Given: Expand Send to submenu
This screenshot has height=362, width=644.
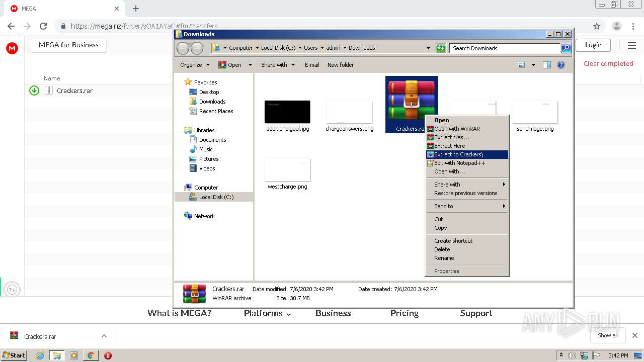Looking at the screenshot, I should pos(467,206).
